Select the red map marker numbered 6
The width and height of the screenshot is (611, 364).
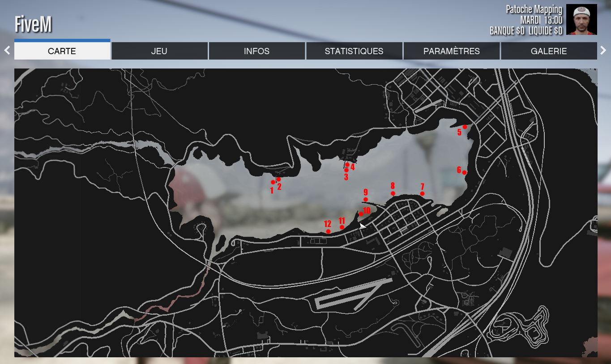pos(464,172)
